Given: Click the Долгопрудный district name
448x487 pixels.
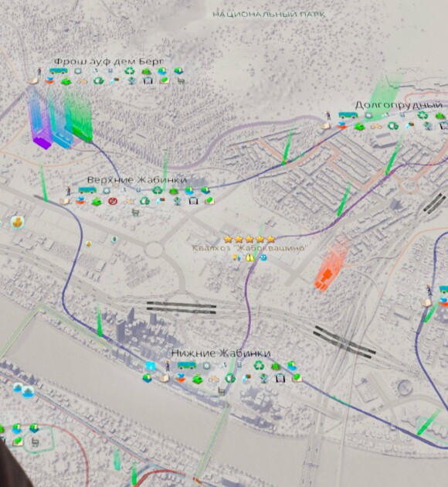Looking at the screenshot, I should [x=399, y=105].
